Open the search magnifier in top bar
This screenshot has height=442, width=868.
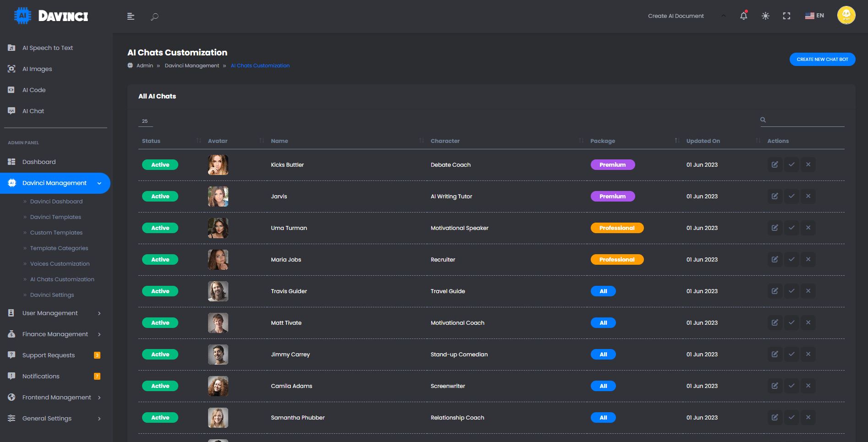pos(154,16)
